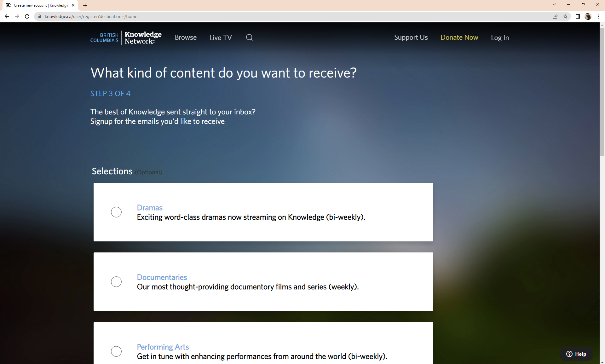This screenshot has height=364, width=605.
Task: Open the Chrome three-dot menu
Action: tap(598, 16)
